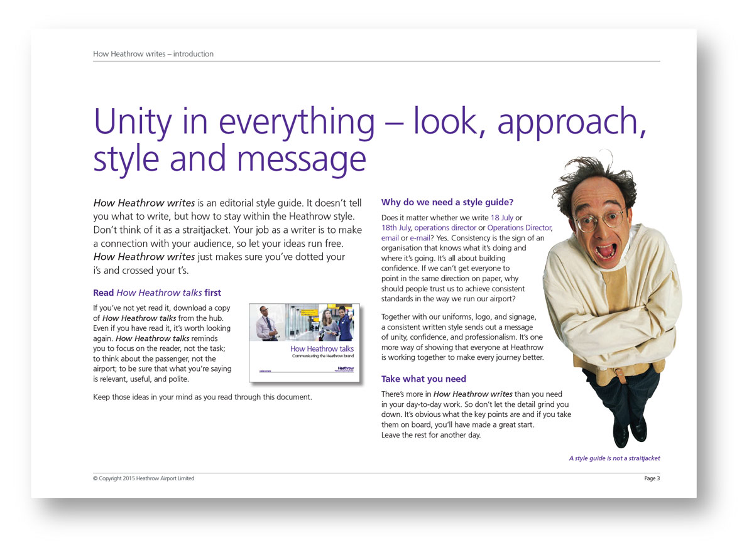Click the line "i's and crossed your t's."
This screenshot has height=560, width=754.
coord(141,271)
